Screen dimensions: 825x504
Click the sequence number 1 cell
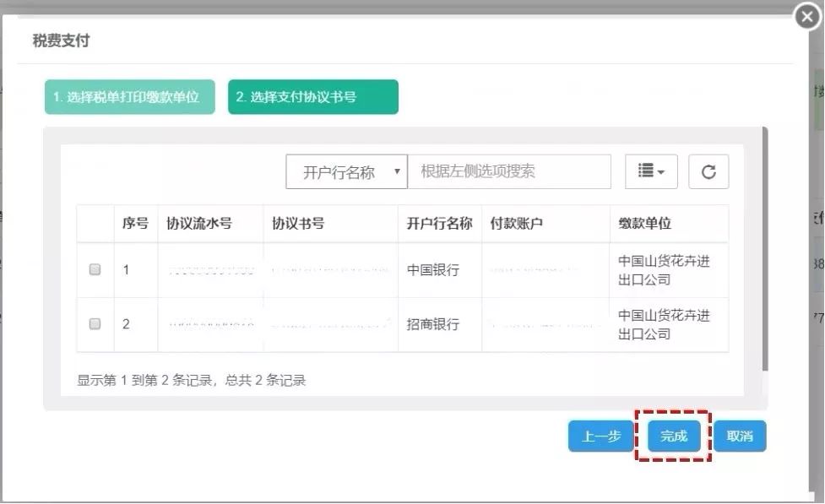click(x=136, y=270)
